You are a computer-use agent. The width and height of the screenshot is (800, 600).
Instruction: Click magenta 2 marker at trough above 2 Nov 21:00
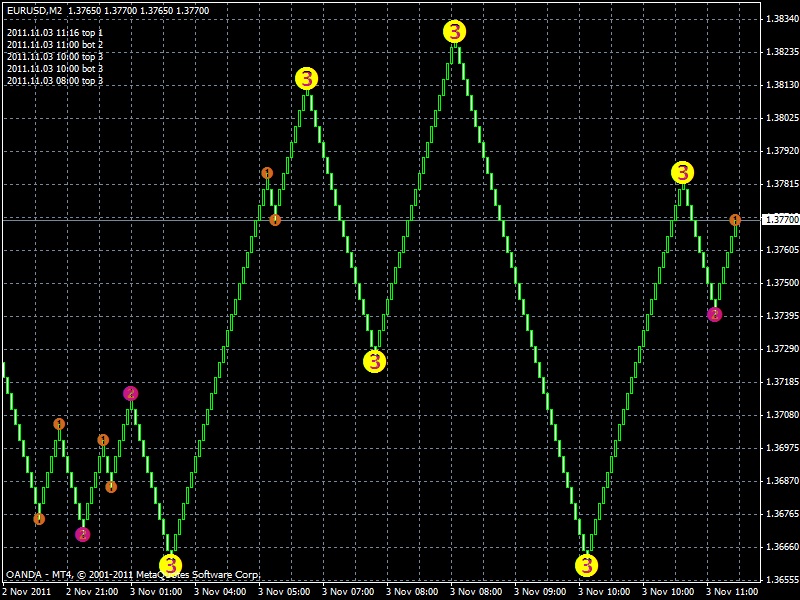pyautogui.click(x=83, y=534)
